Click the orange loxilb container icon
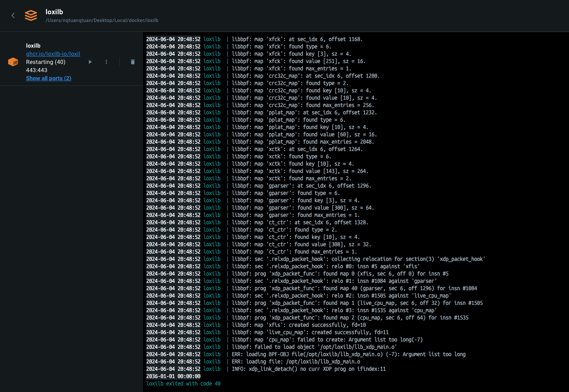Image resolution: width=569 pixels, height=392 pixels. click(13, 62)
